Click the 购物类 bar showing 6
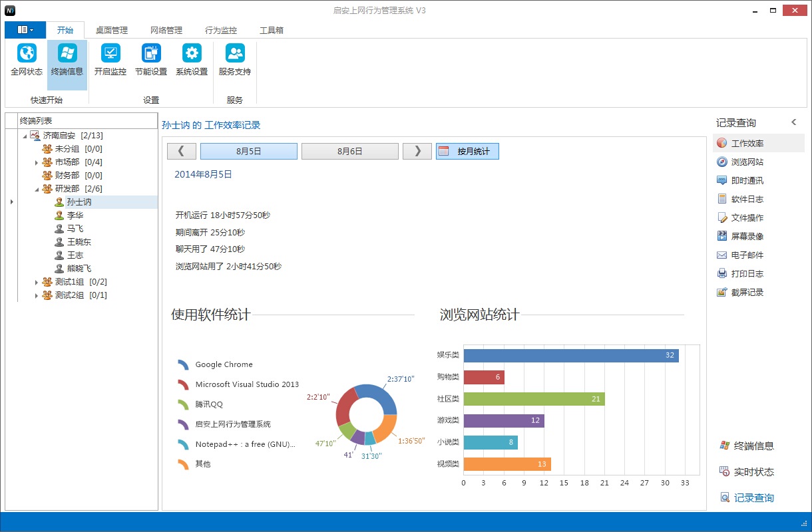The width and height of the screenshot is (812, 532). pos(484,377)
